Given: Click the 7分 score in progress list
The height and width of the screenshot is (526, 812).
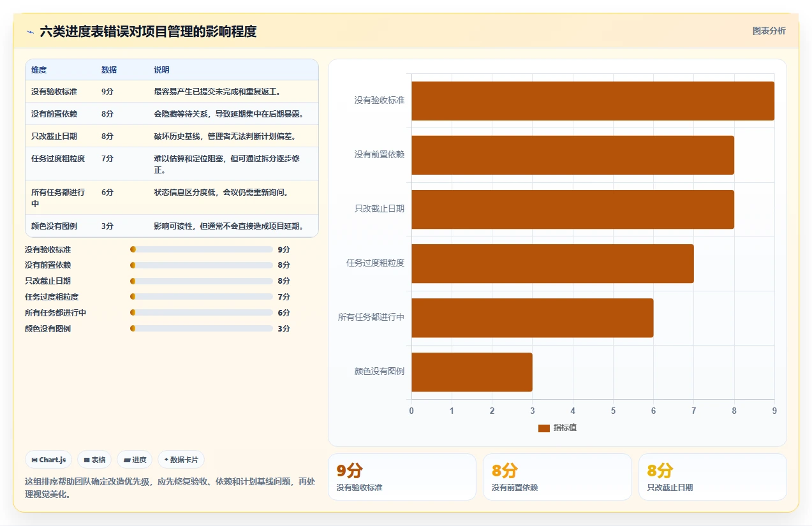Looking at the screenshot, I should coord(284,297).
